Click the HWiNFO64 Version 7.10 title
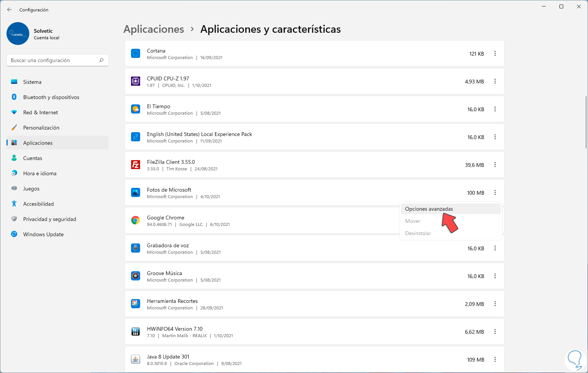Image resolution: width=588 pixels, height=373 pixels. 175,329
